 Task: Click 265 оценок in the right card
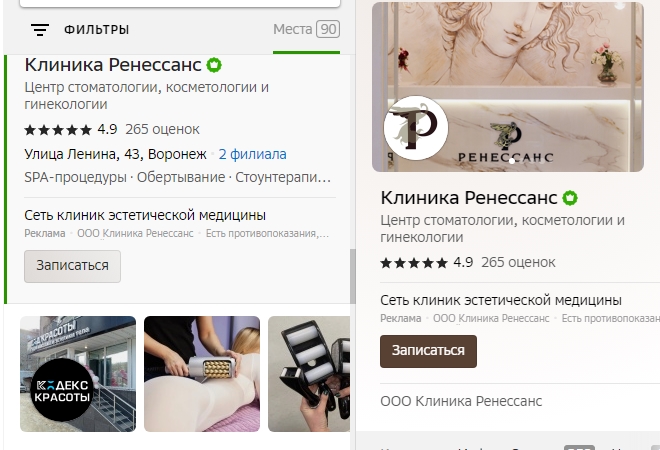518,263
